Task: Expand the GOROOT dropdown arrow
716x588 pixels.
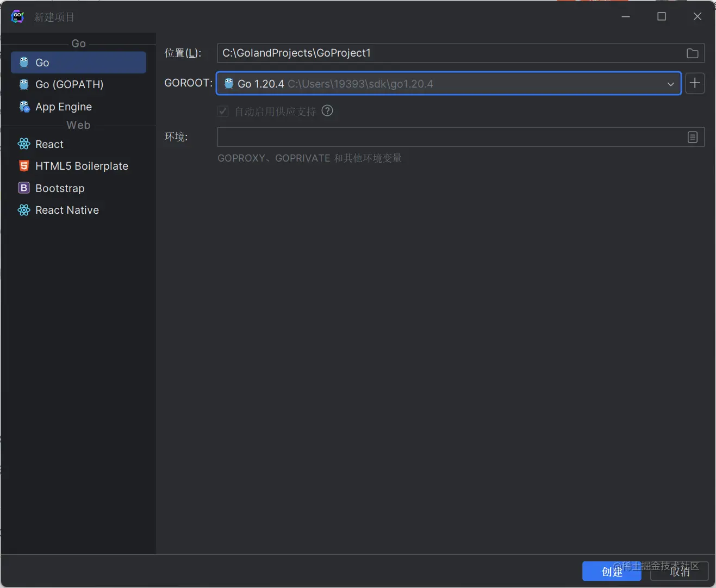Action: click(x=671, y=84)
